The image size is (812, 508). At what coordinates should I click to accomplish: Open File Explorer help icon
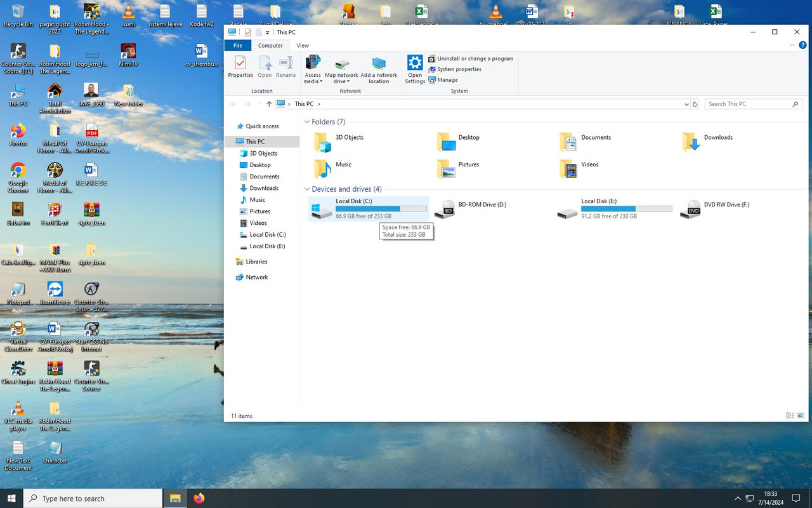802,45
